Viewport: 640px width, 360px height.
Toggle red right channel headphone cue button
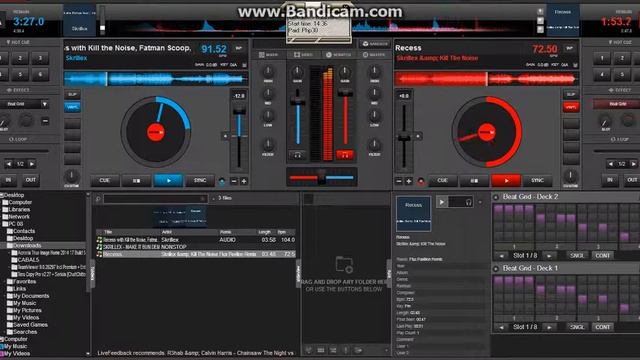pyautogui.click(x=345, y=155)
